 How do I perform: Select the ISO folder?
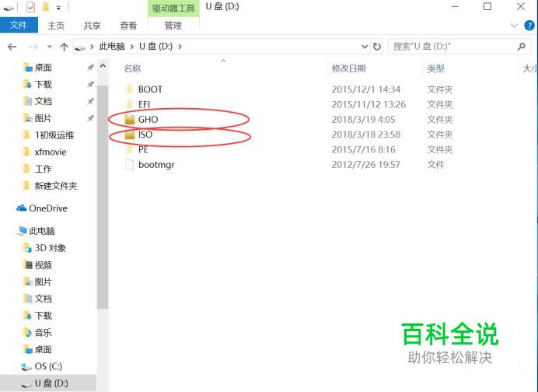point(139,135)
